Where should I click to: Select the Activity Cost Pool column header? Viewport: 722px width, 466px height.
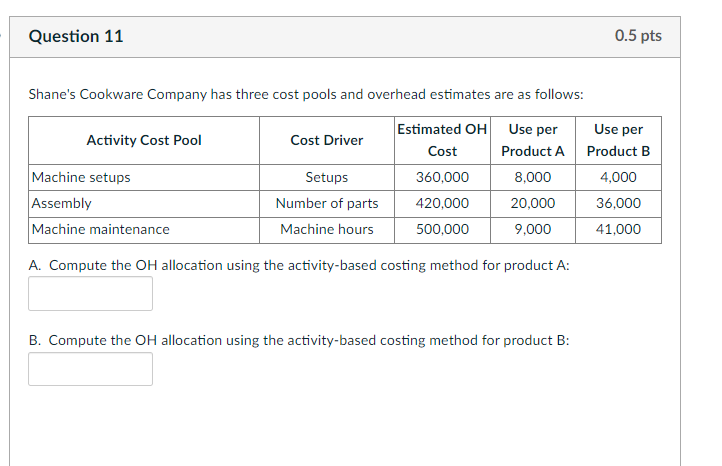tap(144, 140)
